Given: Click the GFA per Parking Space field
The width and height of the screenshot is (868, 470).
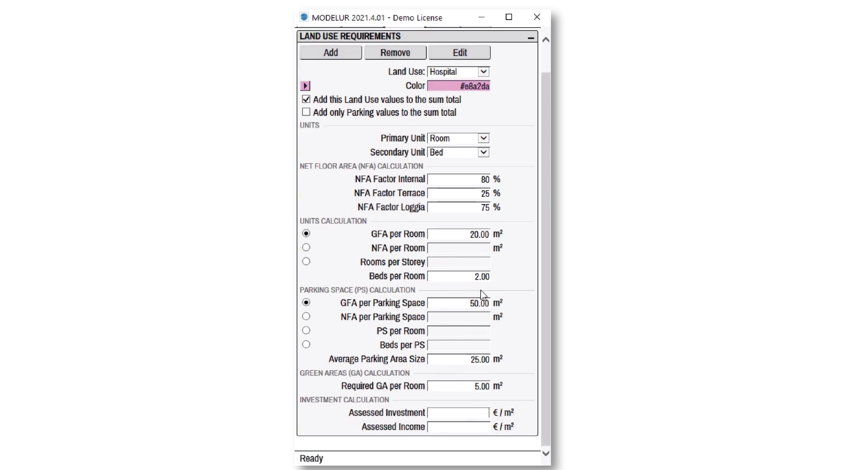Looking at the screenshot, I should pyautogui.click(x=459, y=303).
